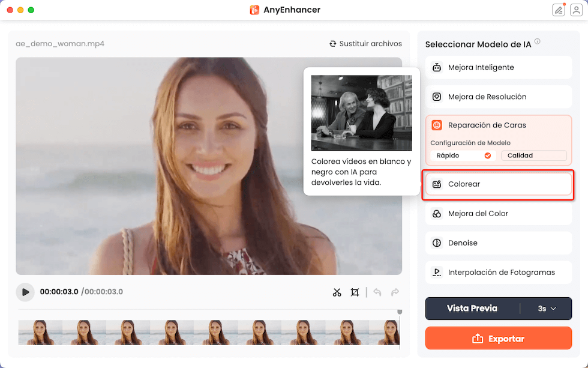
Task: Open the user account icon
Action: coord(577,10)
